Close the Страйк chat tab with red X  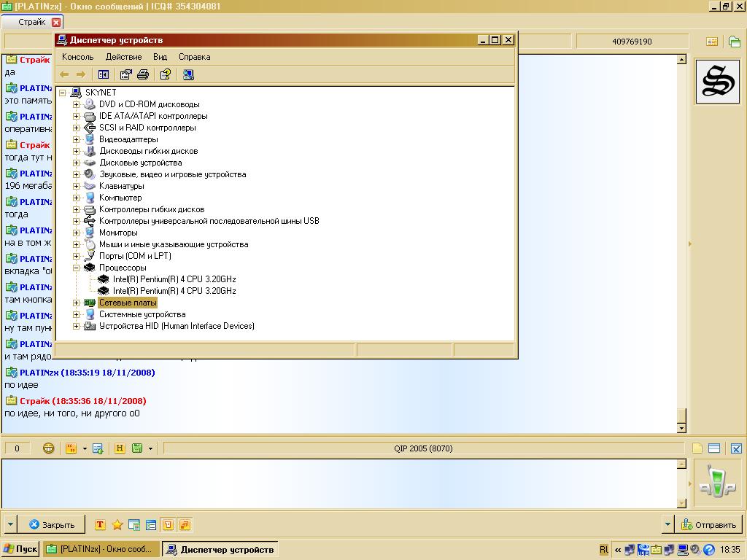55,23
